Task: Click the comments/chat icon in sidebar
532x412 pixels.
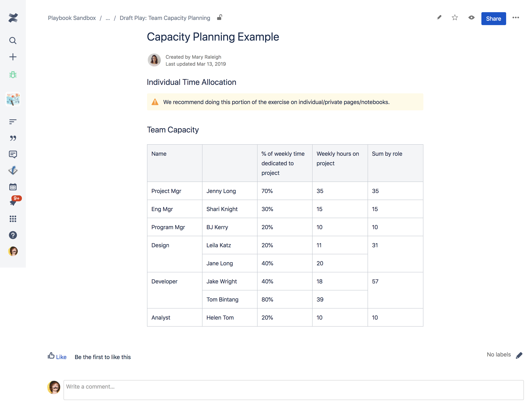Action: 13,154
